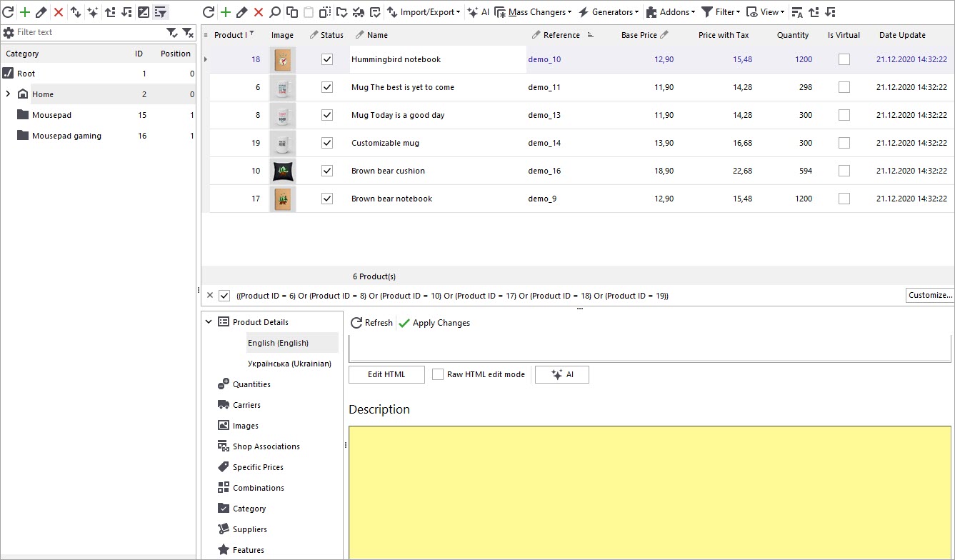Collapse the Product Details section
The width and height of the screenshot is (955, 560).
pyautogui.click(x=209, y=322)
